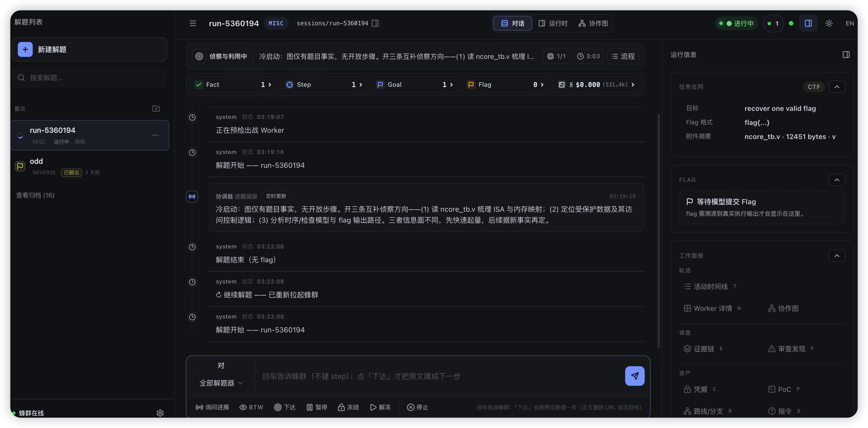
Task: Toggle the right panel layout button
Action: (x=808, y=23)
